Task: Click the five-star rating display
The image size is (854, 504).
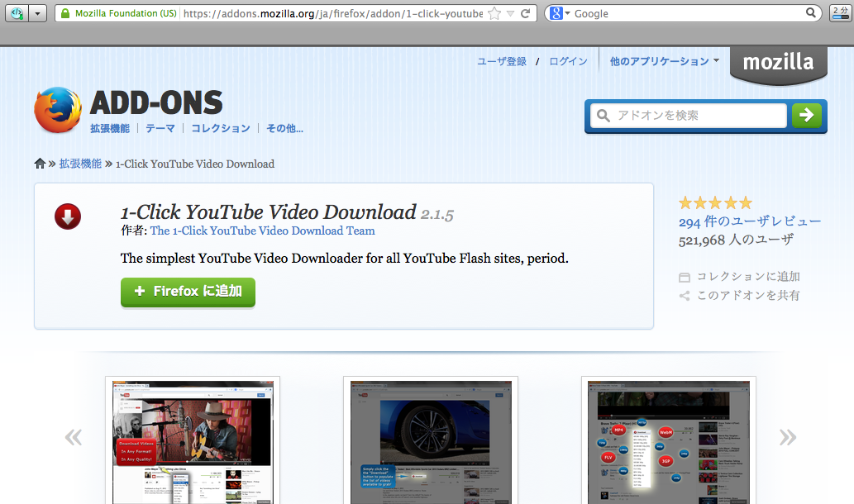Action: click(x=715, y=203)
